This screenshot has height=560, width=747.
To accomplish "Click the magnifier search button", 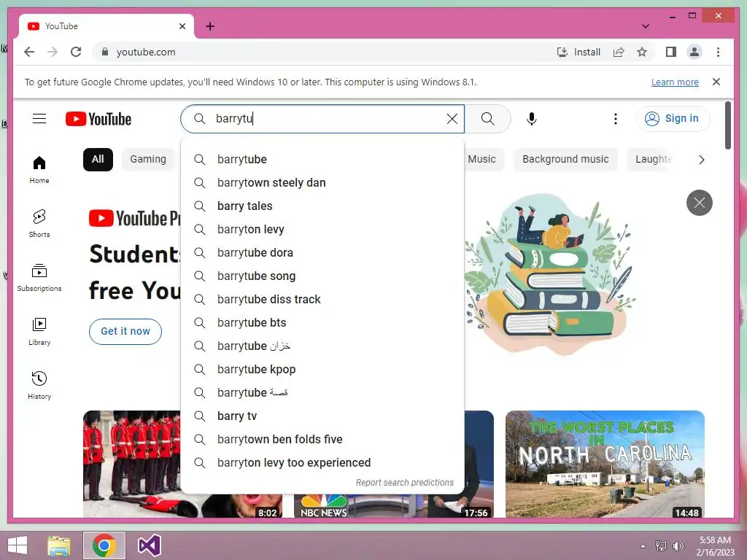I will (488, 119).
